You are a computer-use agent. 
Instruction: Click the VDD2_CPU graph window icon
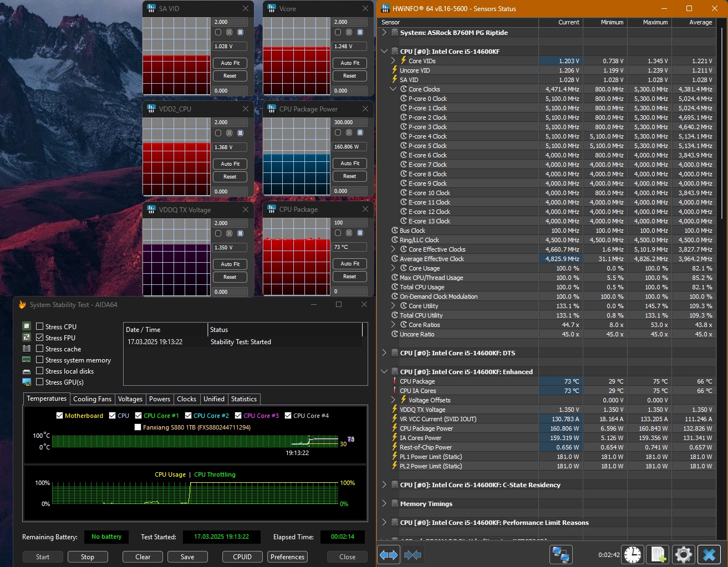[151, 109]
